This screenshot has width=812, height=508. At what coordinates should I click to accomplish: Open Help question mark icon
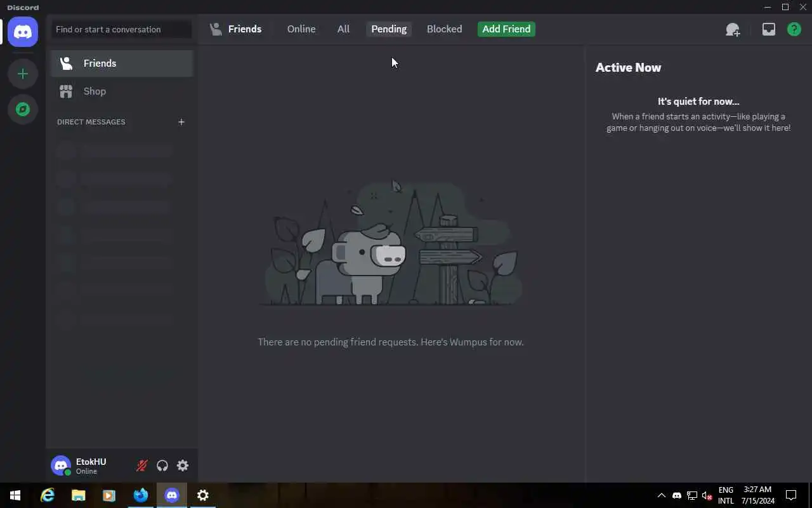point(794,29)
